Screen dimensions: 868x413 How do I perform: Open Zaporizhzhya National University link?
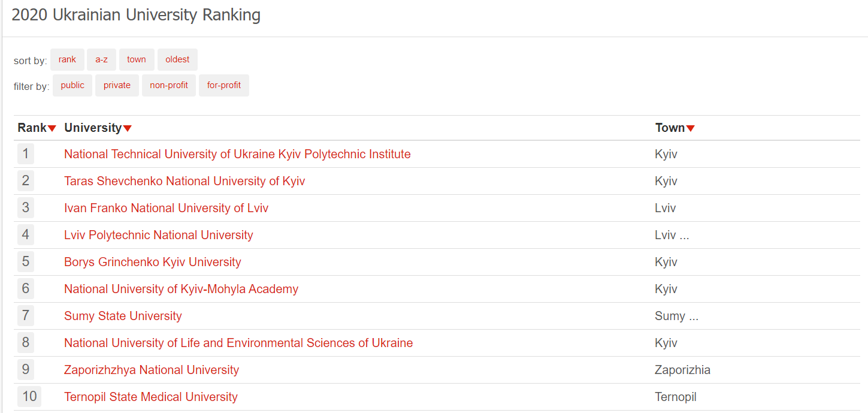152,370
